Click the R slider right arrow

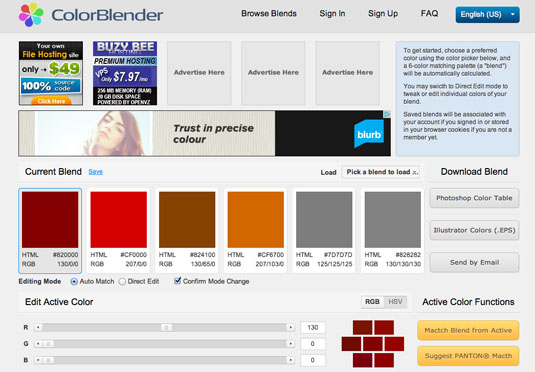coord(290,327)
